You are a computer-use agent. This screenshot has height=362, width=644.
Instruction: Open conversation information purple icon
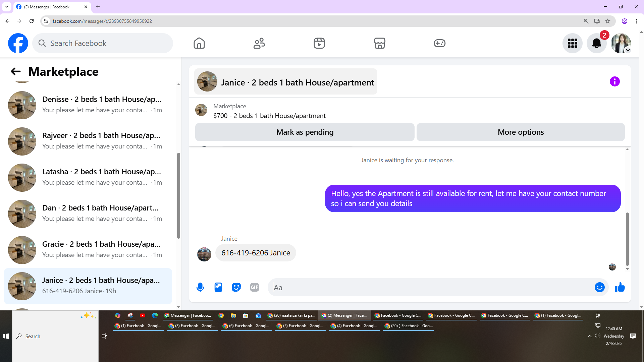point(614,81)
